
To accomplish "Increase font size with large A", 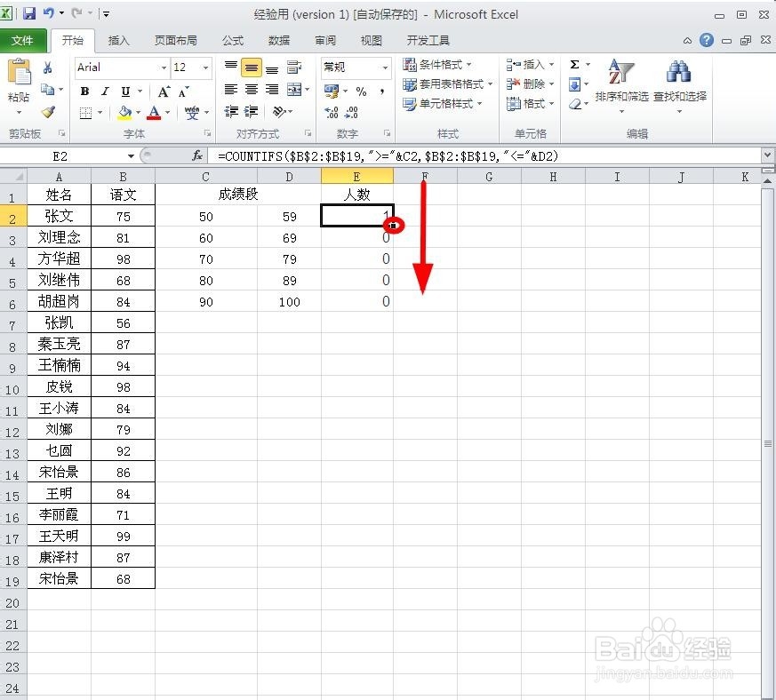I will (164, 91).
